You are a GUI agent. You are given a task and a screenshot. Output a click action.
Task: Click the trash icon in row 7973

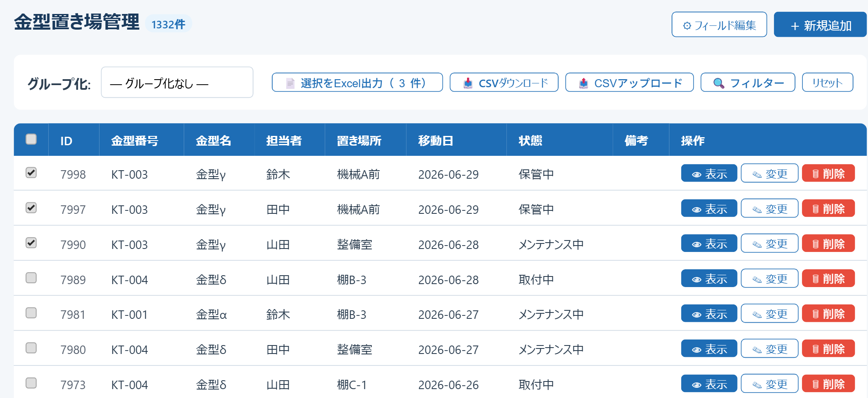point(815,384)
